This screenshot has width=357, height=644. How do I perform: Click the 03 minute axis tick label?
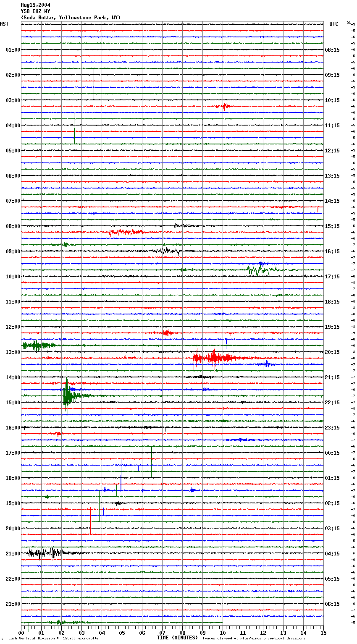coord(82,633)
